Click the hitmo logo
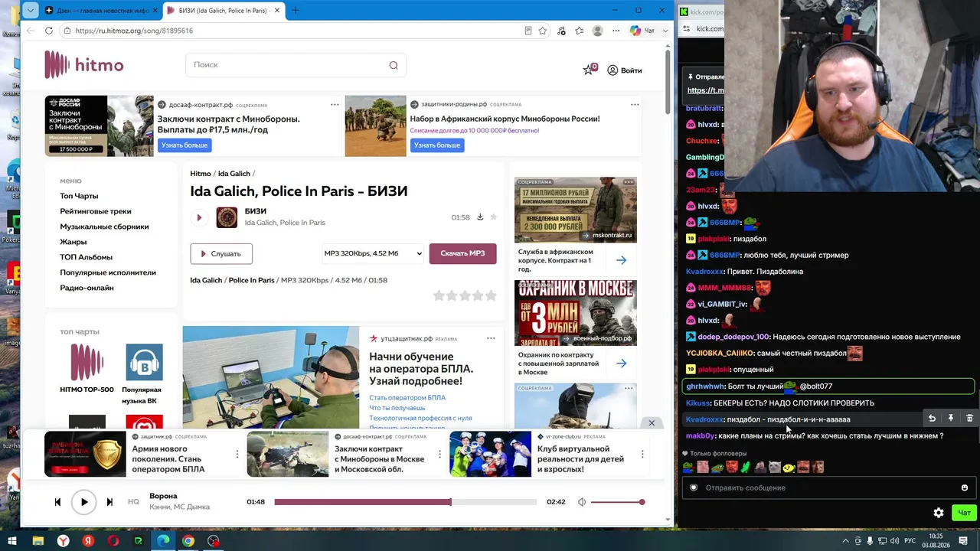980x551 pixels. point(84,65)
